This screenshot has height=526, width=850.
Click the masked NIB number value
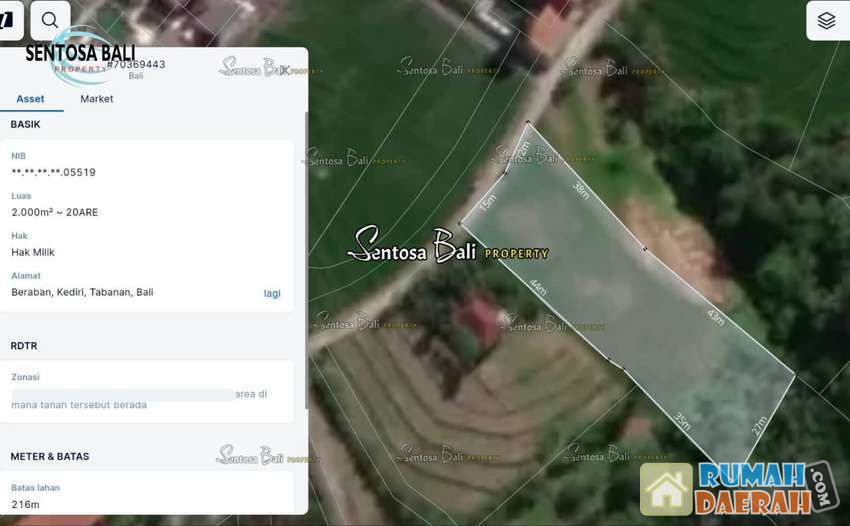[54, 172]
